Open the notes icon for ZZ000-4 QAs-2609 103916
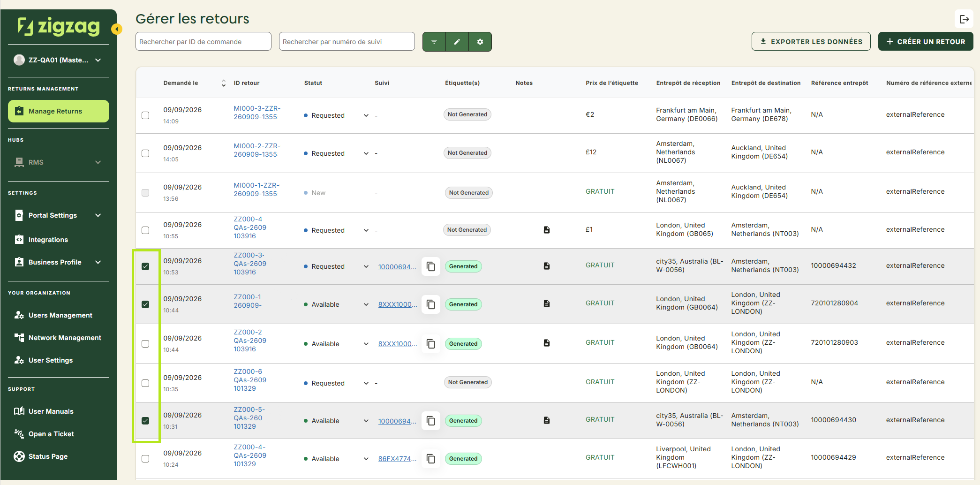 (x=547, y=230)
